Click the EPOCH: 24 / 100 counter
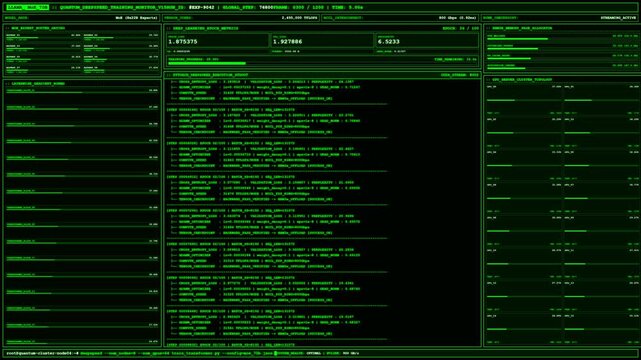The height and width of the screenshot is (360, 641). pyautogui.click(x=460, y=29)
